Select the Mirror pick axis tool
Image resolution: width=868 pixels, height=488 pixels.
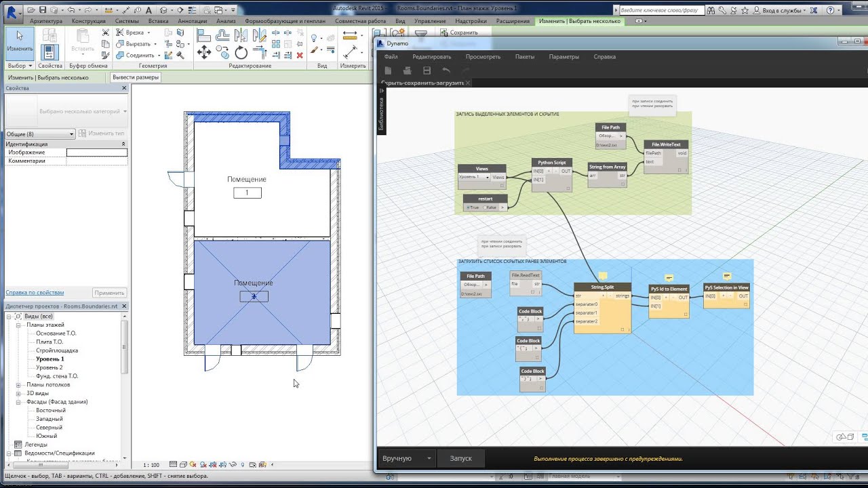(x=241, y=35)
